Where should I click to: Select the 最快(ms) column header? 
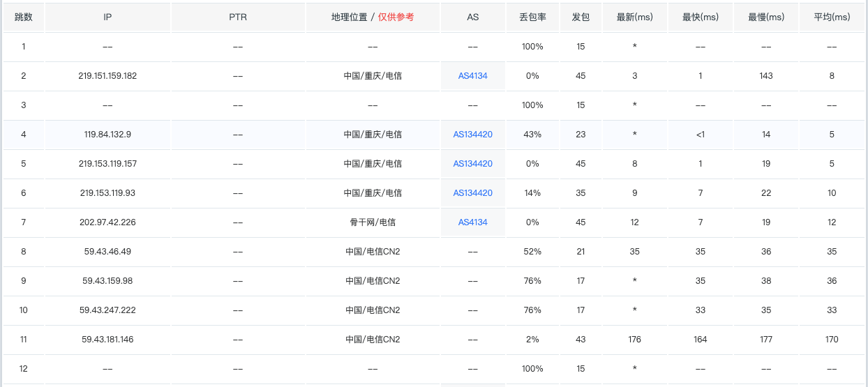[700, 17]
